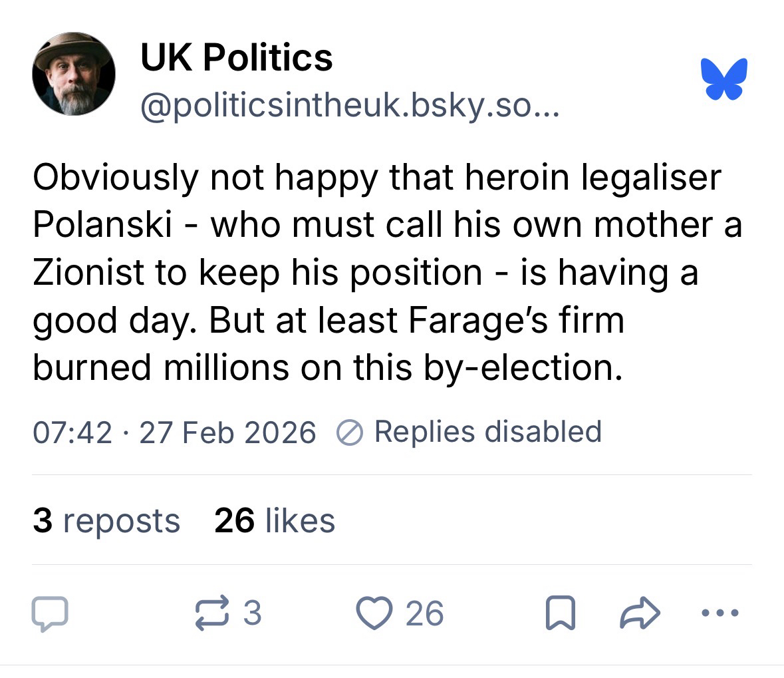Open the three-dot more options menu
Image resolution: width=784 pixels, height=678 pixels.
(x=719, y=613)
